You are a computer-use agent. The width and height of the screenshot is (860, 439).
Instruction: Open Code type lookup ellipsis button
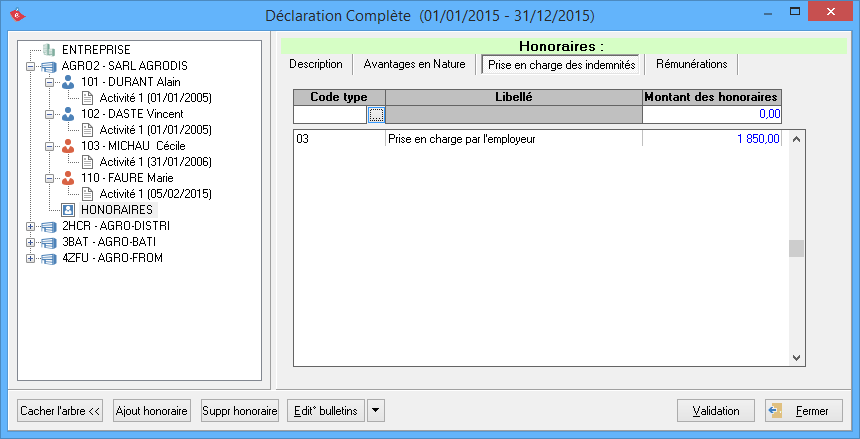point(376,115)
